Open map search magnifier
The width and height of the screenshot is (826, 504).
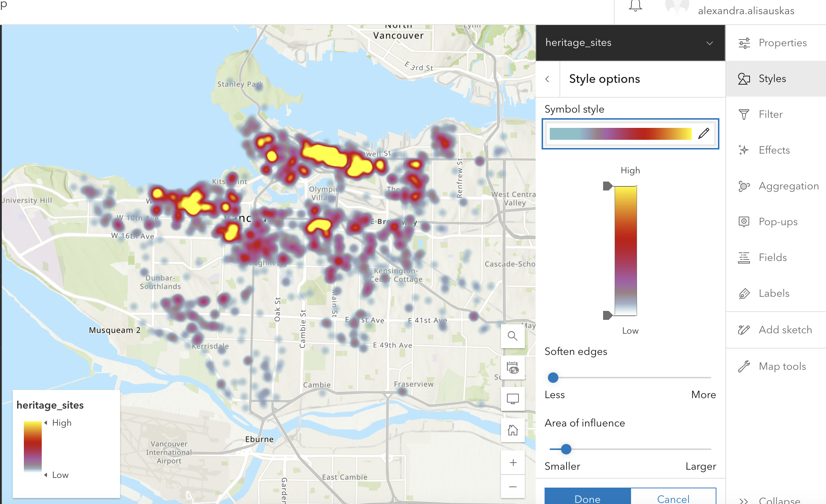coord(513,336)
